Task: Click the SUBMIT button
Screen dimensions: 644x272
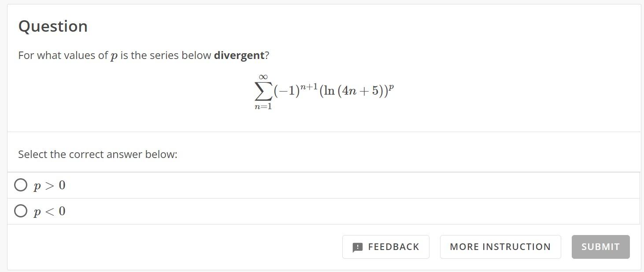Action: point(600,246)
